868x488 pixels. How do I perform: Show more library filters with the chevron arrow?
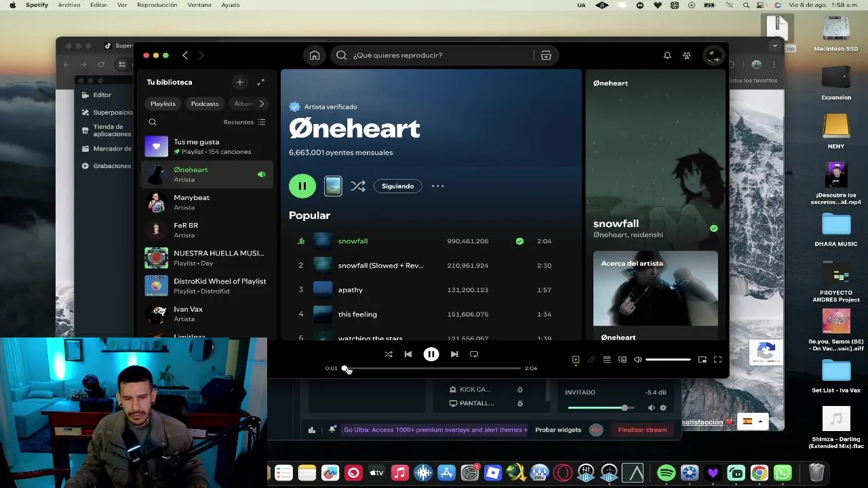click(261, 104)
